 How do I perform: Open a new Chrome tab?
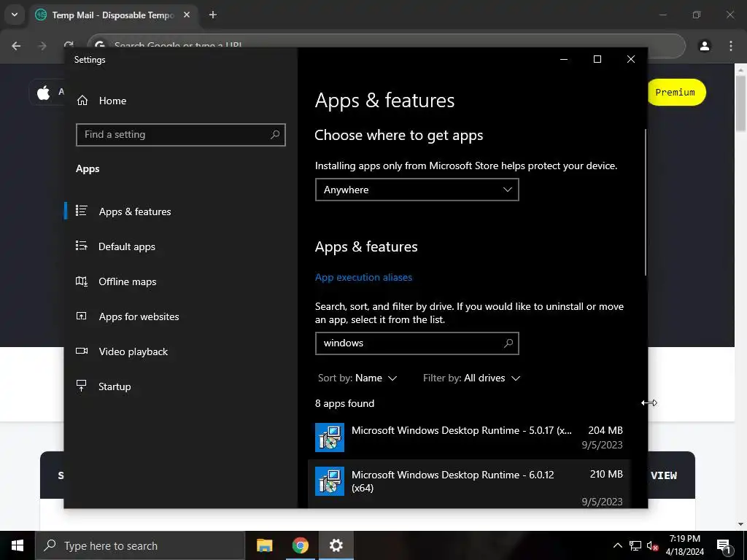213,15
